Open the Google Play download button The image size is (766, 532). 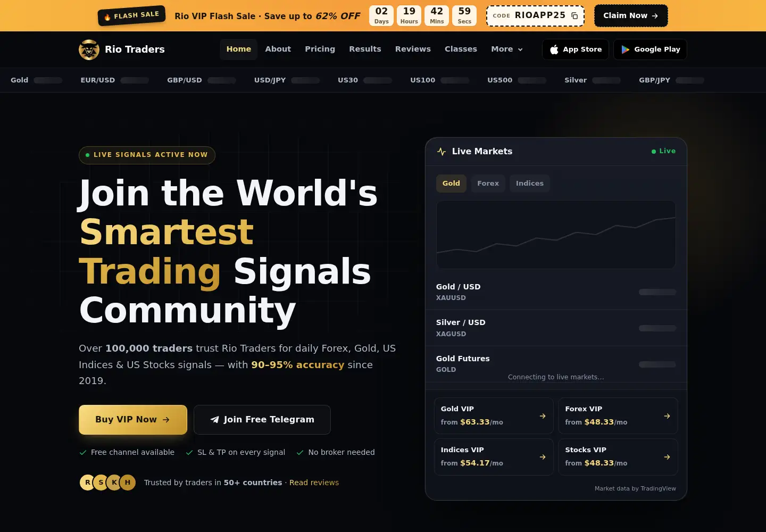[650, 49]
